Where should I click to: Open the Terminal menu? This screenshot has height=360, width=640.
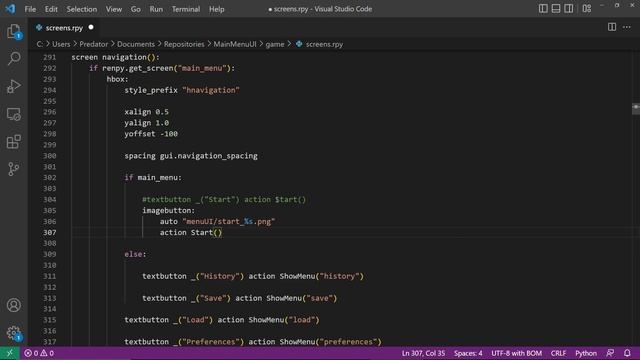[x=186, y=9]
